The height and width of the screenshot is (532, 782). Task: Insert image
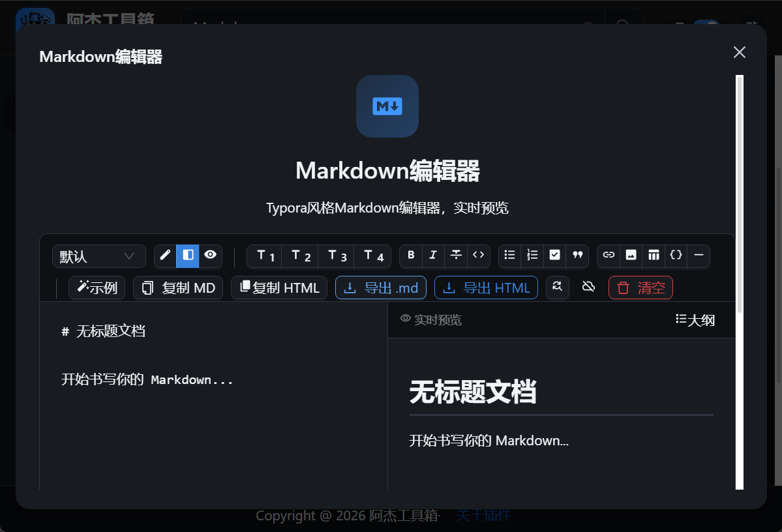pyautogui.click(x=631, y=256)
